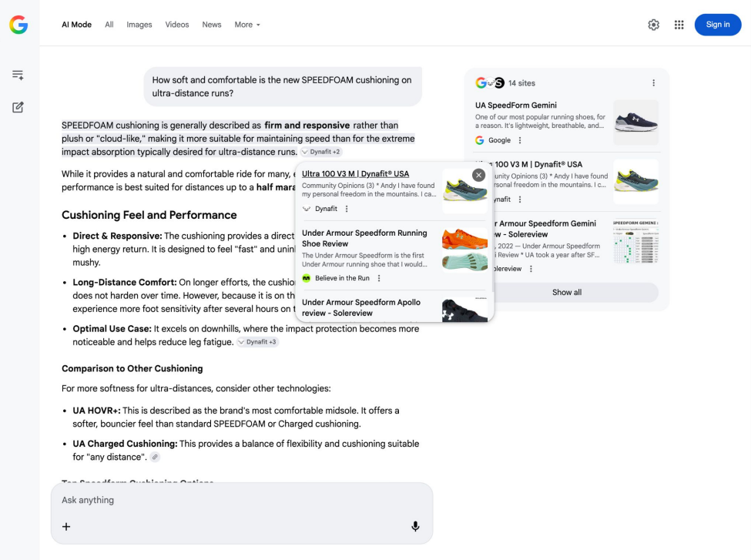Click the Sign in button
This screenshot has width=751, height=560.
coord(717,25)
